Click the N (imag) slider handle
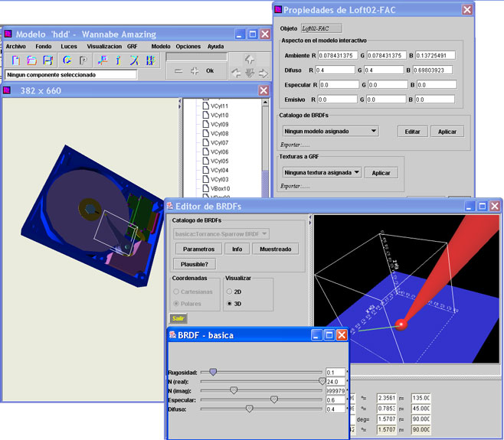The image size is (504, 440). (x=234, y=390)
